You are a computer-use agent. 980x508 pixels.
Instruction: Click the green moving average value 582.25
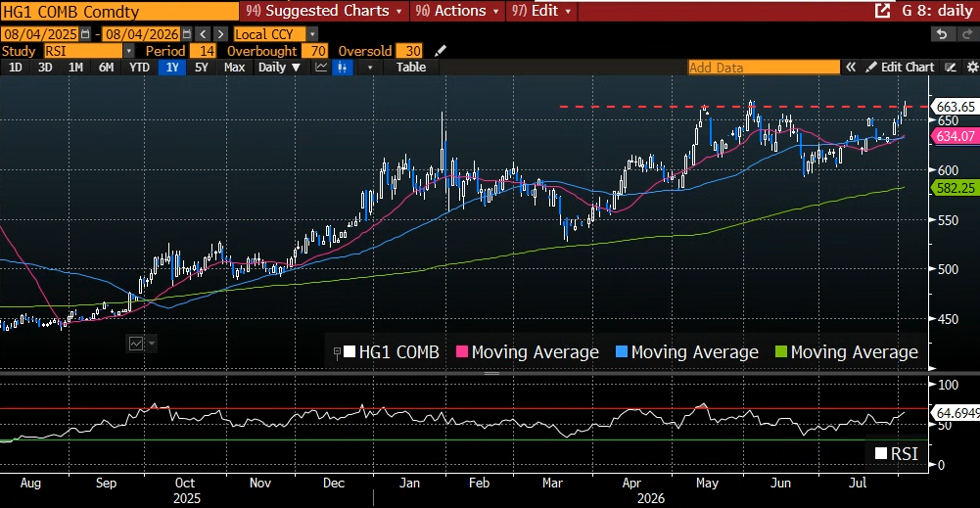click(955, 188)
